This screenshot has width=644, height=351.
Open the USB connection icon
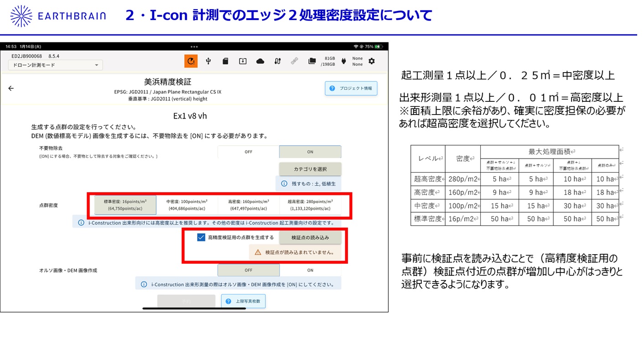click(x=208, y=61)
